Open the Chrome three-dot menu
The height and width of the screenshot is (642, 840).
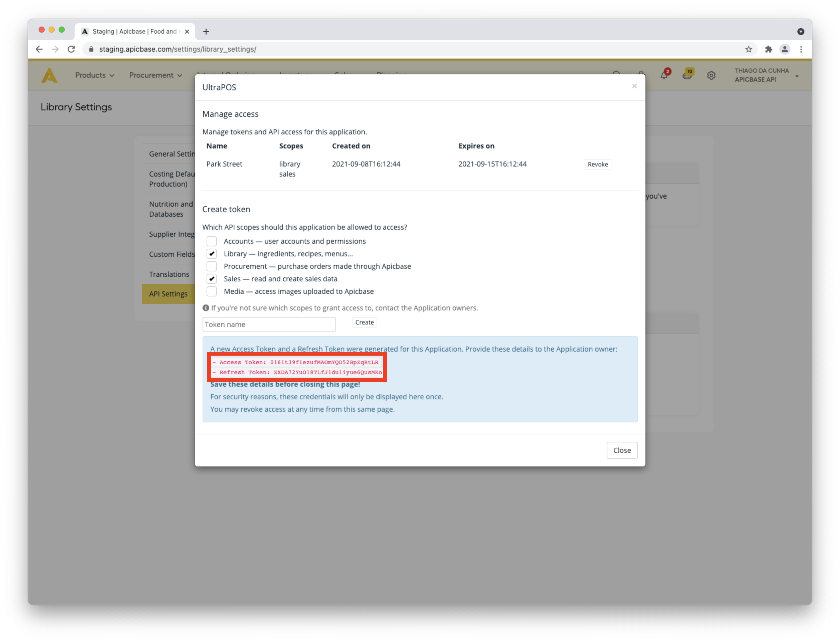[x=801, y=49]
